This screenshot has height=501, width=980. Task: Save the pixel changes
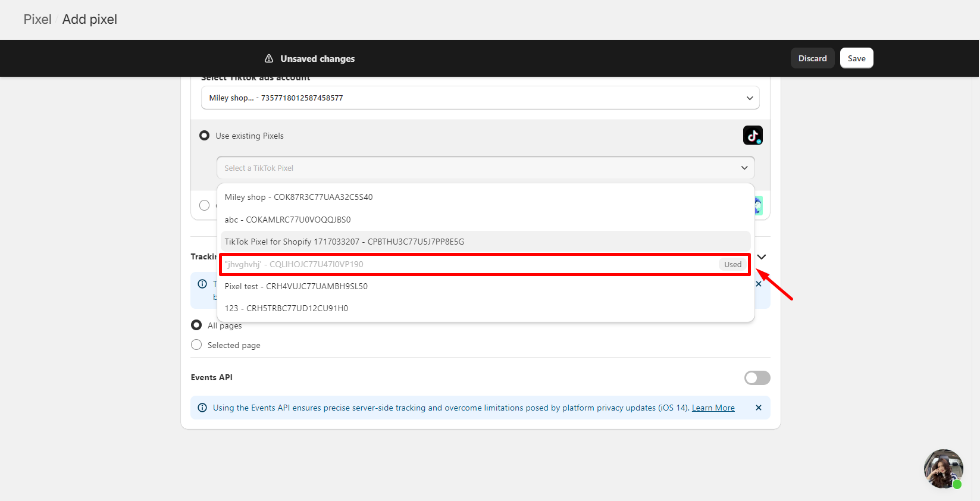pos(856,58)
